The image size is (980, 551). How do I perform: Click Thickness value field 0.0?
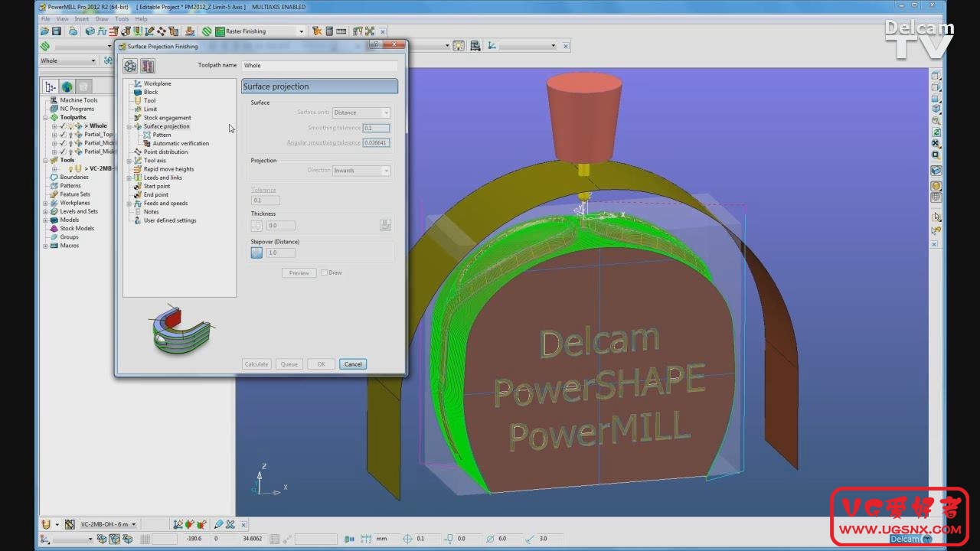click(280, 226)
